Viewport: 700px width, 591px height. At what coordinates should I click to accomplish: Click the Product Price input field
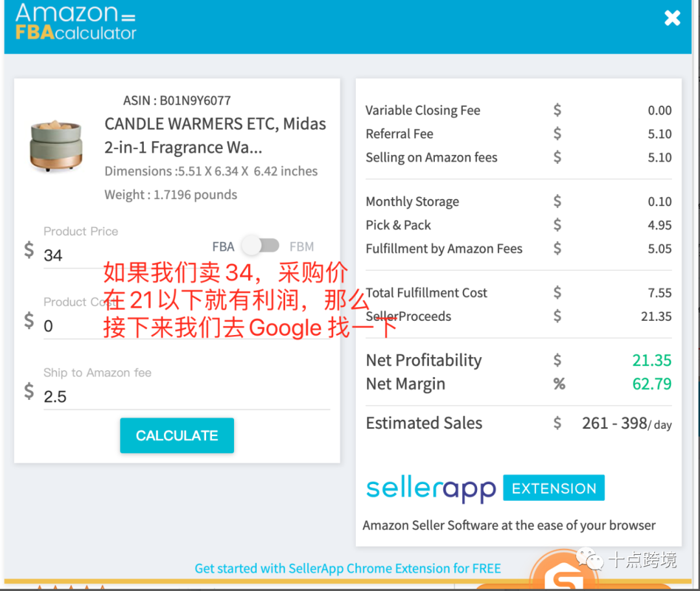(x=187, y=255)
